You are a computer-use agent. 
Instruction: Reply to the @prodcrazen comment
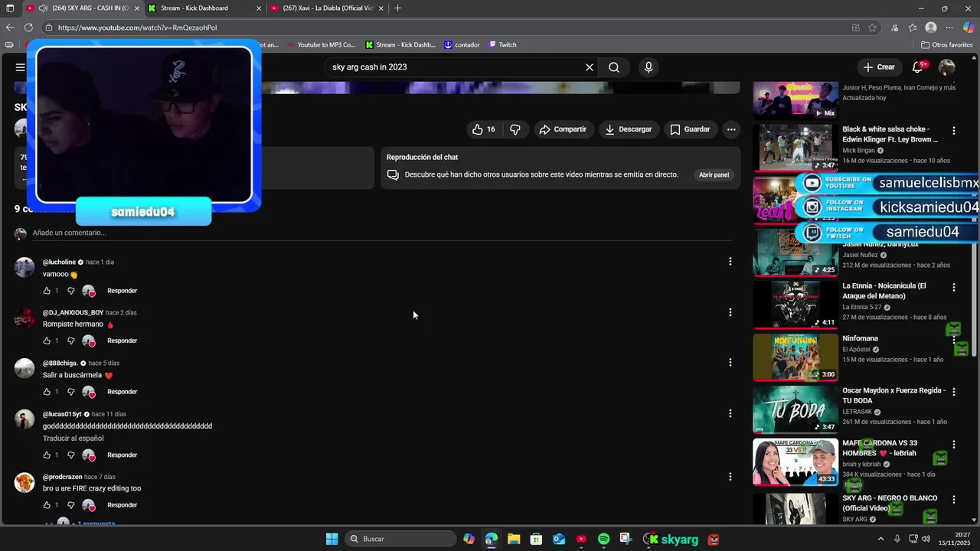pyautogui.click(x=122, y=505)
